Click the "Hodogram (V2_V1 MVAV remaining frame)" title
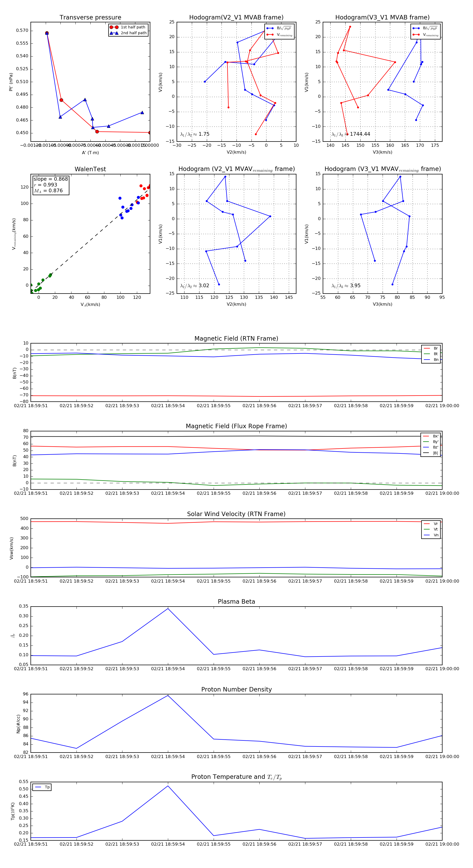Viewport: 473px width, 868px height. (236, 169)
